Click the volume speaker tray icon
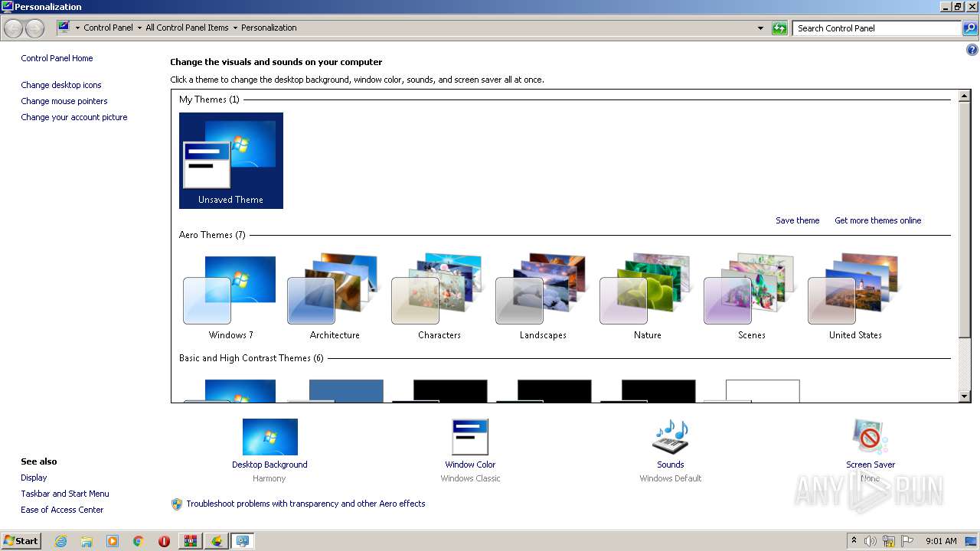 [x=871, y=541]
